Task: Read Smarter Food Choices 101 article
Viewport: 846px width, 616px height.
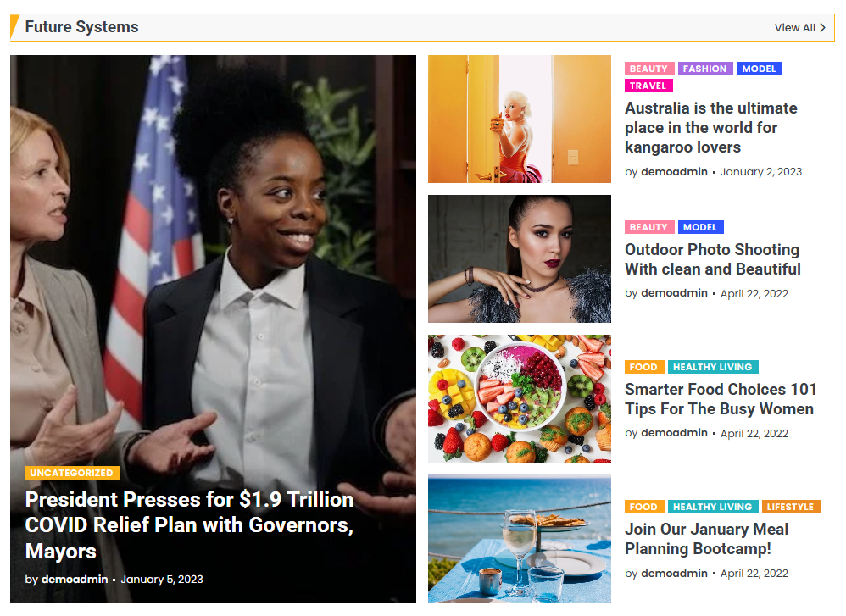Action: [721, 399]
